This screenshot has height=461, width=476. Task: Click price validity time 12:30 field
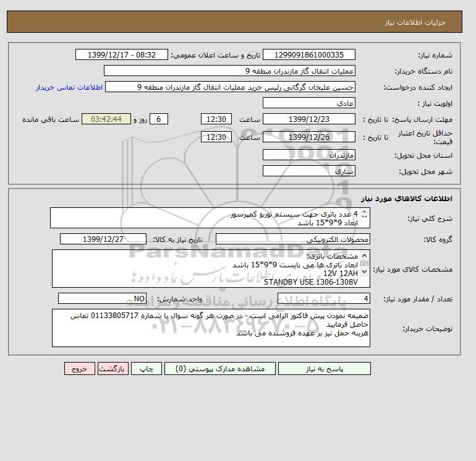click(x=216, y=137)
